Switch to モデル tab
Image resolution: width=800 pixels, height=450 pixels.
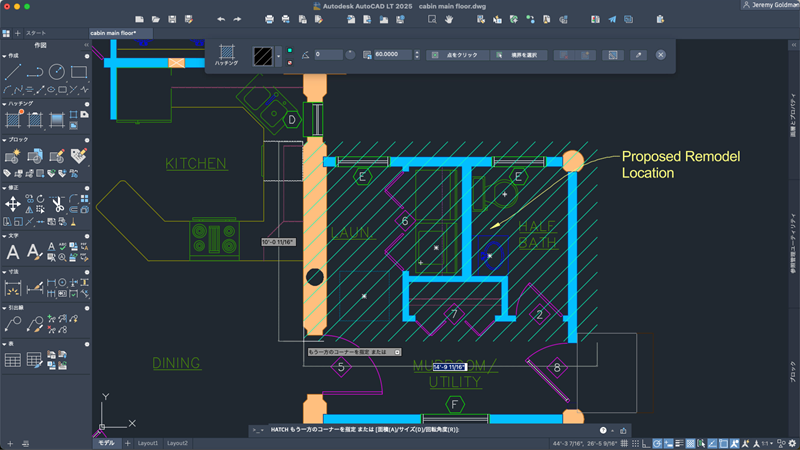click(106, 443)
